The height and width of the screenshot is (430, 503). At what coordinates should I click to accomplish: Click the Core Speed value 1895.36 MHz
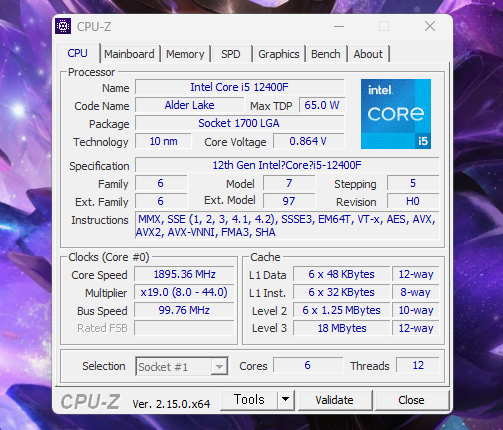coord(184,274)
